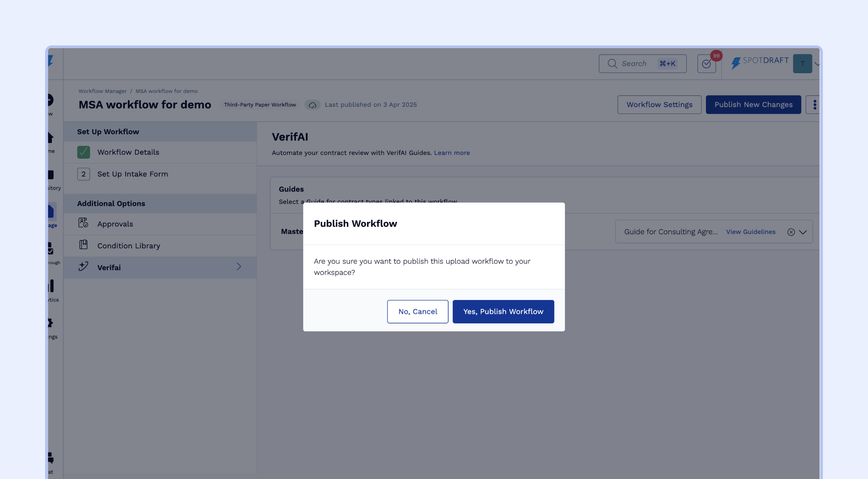This screenshot has height=479, width=868.
Task: Toggle the green Workflow Details checkmark
Action: click(83, 152)
